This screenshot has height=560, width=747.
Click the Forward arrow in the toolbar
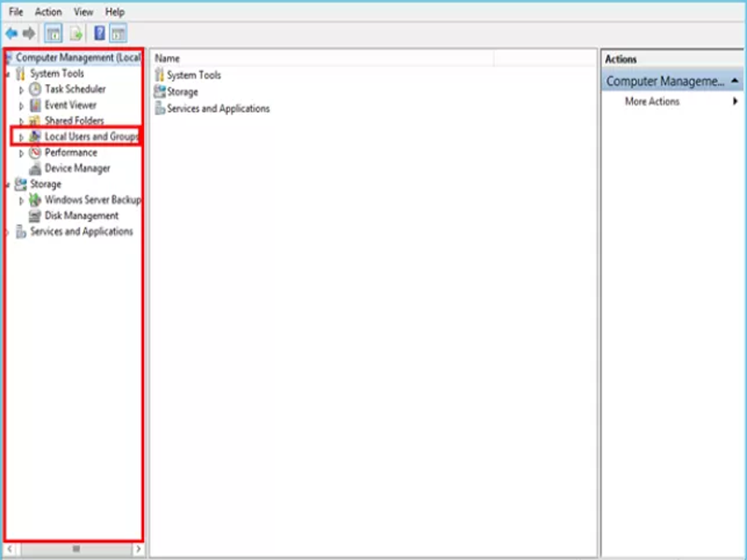(29, 34)
